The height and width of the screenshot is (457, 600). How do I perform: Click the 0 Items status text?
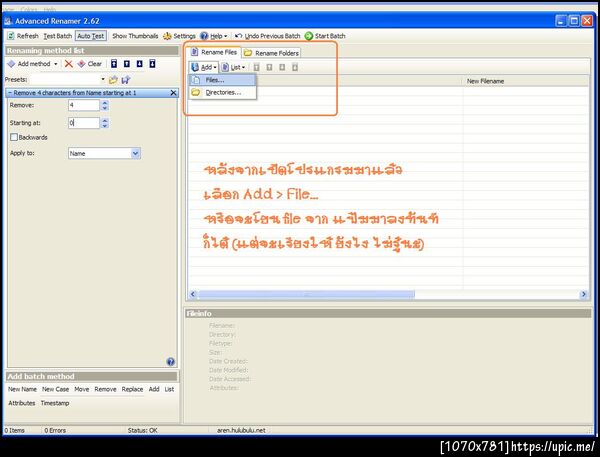coord(15,430)
